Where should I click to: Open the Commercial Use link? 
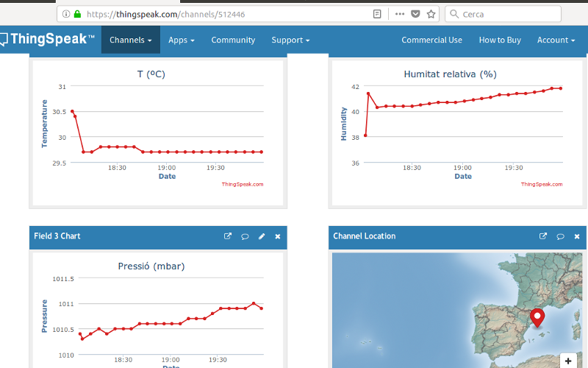[431, 40]
